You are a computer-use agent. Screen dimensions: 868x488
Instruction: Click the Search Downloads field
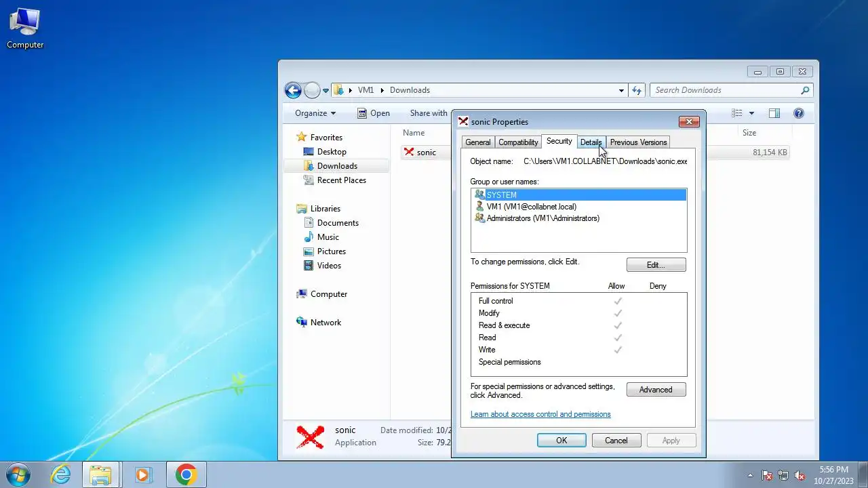pos(731,90)
